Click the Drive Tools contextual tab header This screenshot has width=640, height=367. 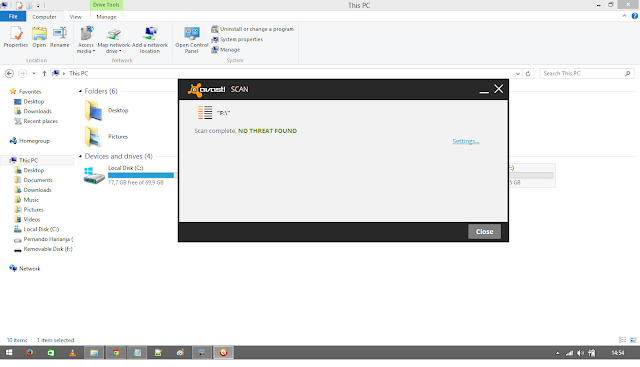pyautogui.click(x=106, y=5)
